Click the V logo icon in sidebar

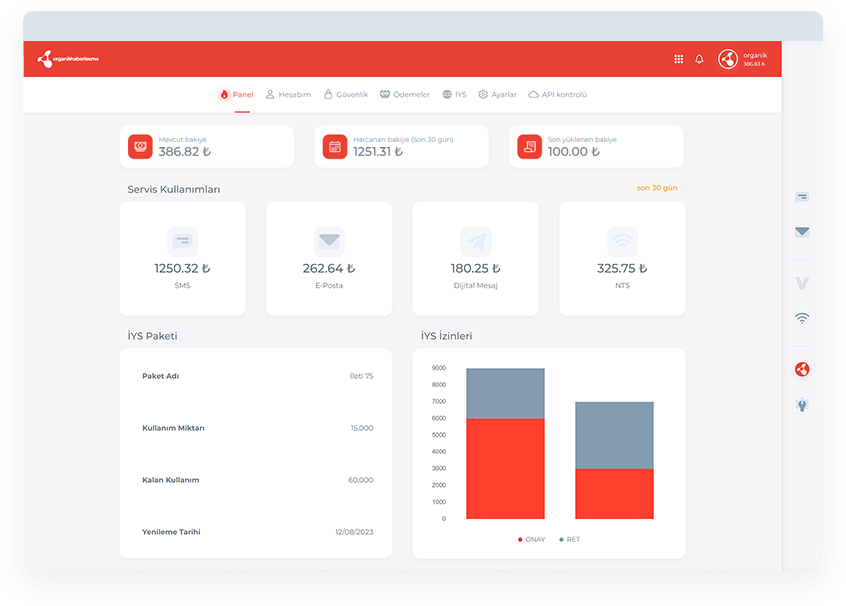point(802,284)
